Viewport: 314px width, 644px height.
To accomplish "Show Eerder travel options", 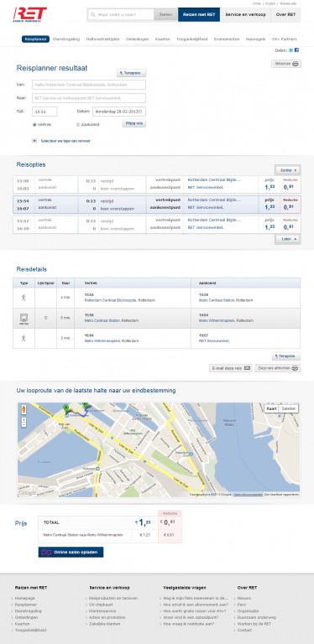I will (x=288, y=169).
